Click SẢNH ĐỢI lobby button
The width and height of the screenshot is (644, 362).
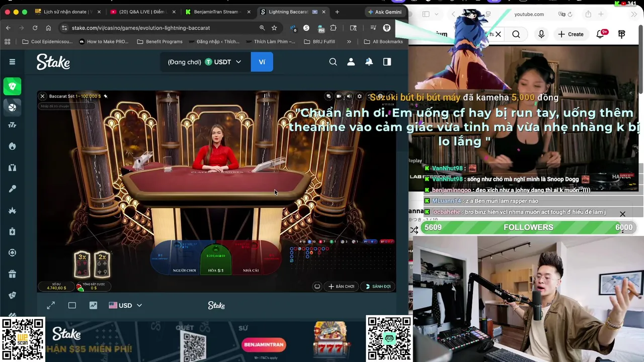click(x=378, y=287)
